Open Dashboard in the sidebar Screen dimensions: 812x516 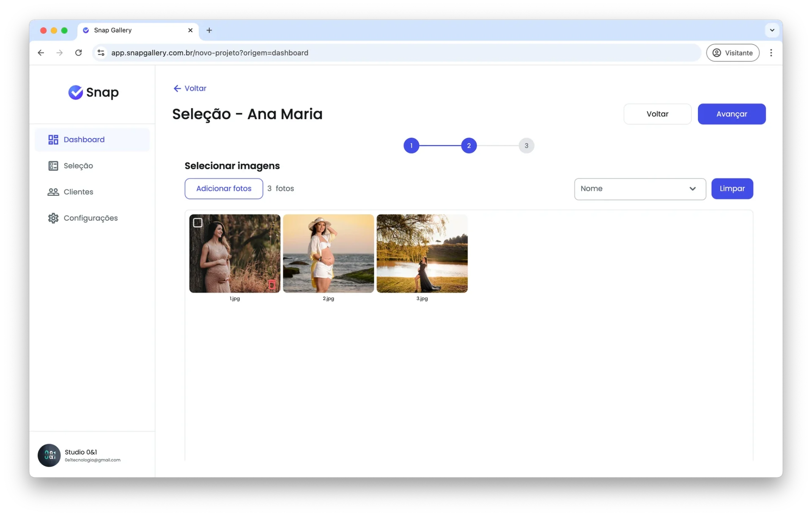point(92,140)
